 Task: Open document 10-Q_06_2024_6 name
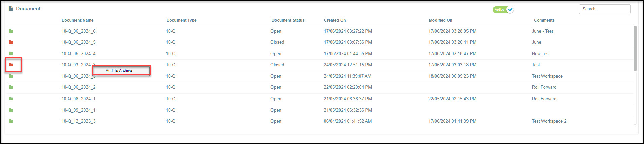coord(78,31)
